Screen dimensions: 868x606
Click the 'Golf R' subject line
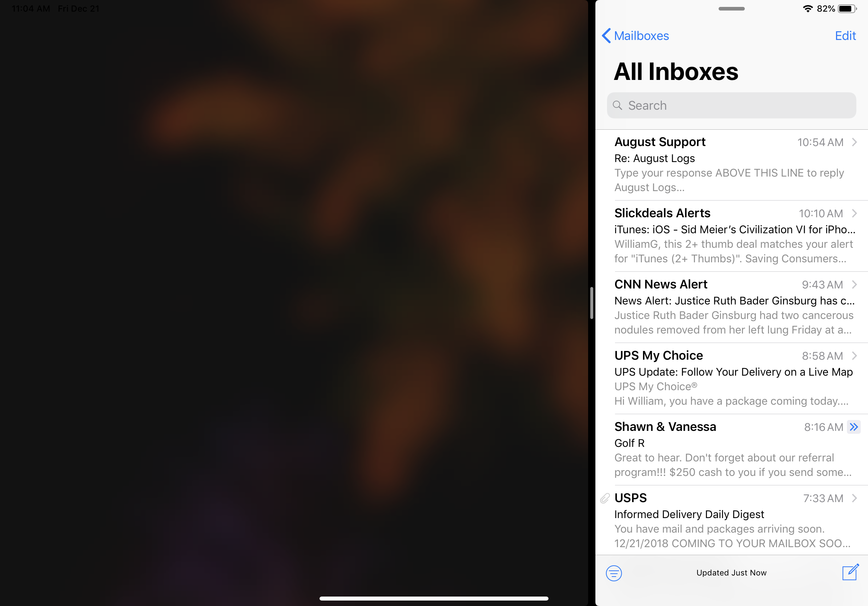pyautogui.click(x=629, y=443)
